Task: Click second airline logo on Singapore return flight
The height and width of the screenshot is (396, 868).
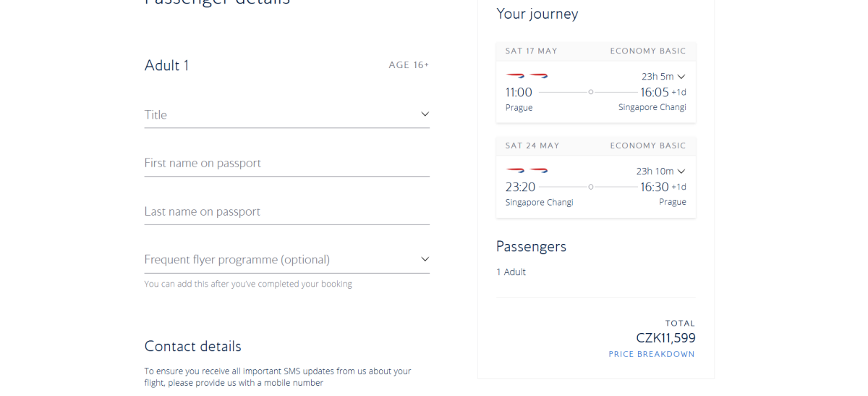Action: click(539, 170)
